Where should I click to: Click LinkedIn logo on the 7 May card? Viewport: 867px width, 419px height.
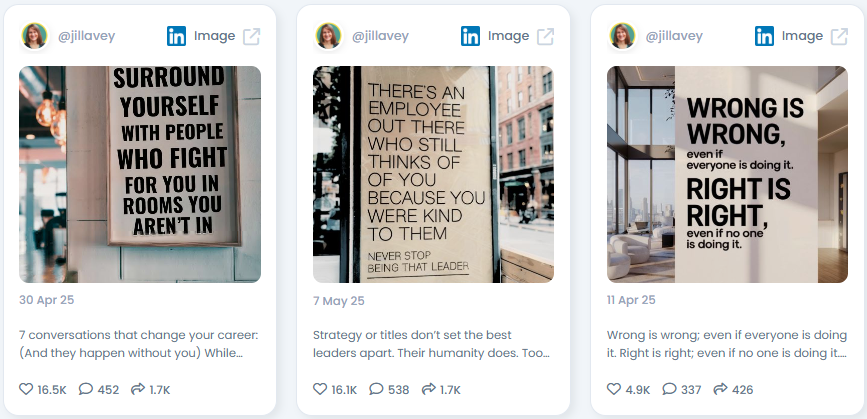(471, 36)
